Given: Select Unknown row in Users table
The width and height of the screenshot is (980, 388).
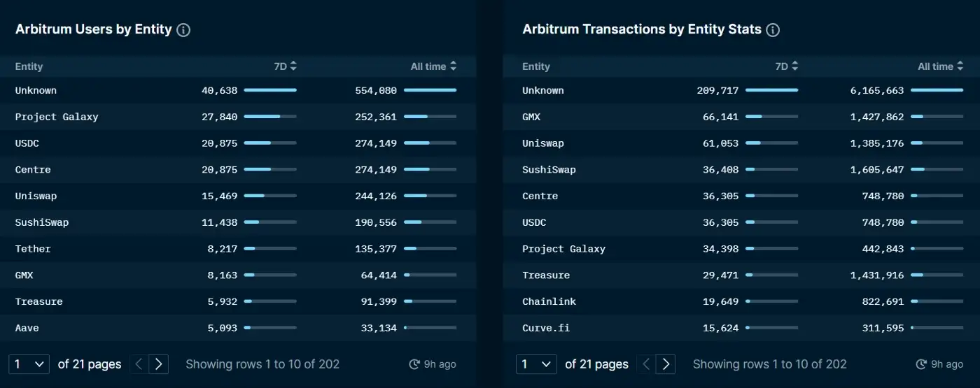Looking at the screenshot, I should point(238,90).
